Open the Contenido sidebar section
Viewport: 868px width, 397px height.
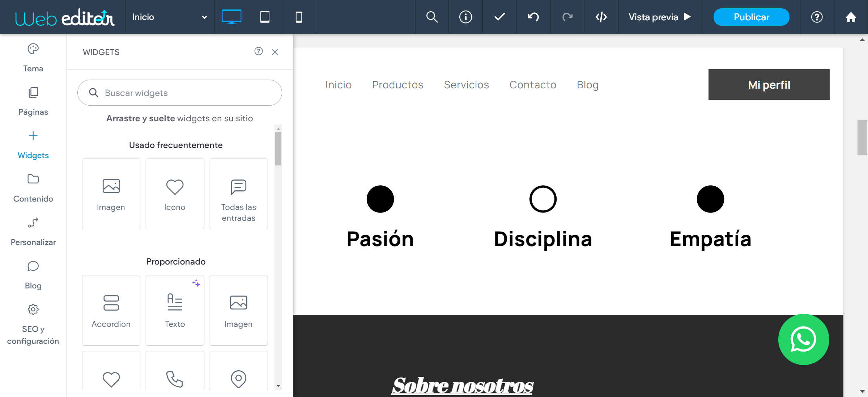click(33, 188)
